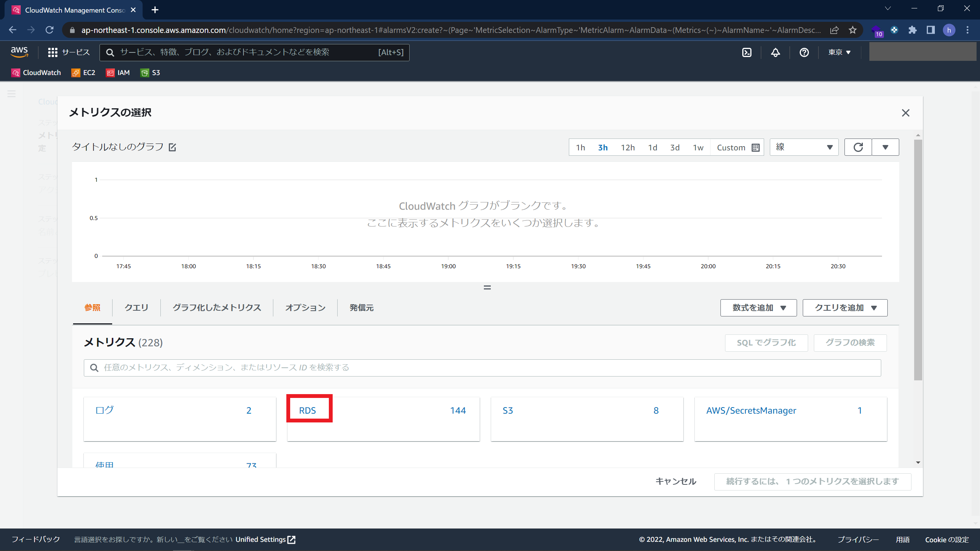The image size is (980, 551).
Task: Click the キャンセル button
Action: coord(676,481)
